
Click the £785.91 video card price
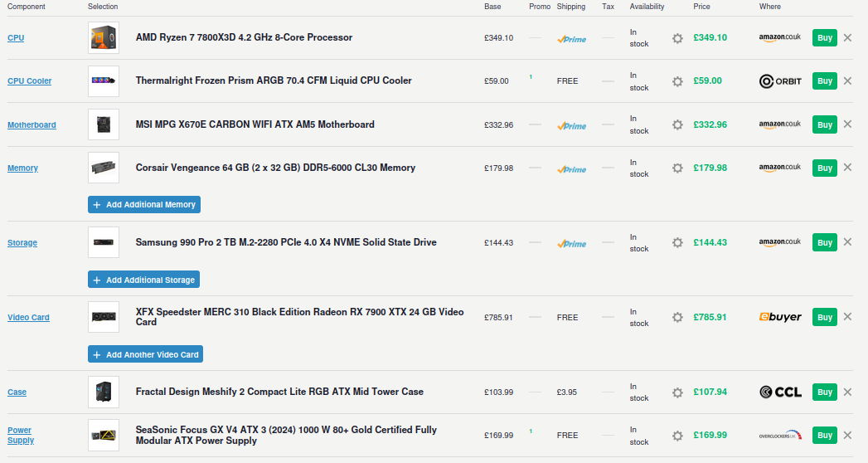[x=710, y=317]
